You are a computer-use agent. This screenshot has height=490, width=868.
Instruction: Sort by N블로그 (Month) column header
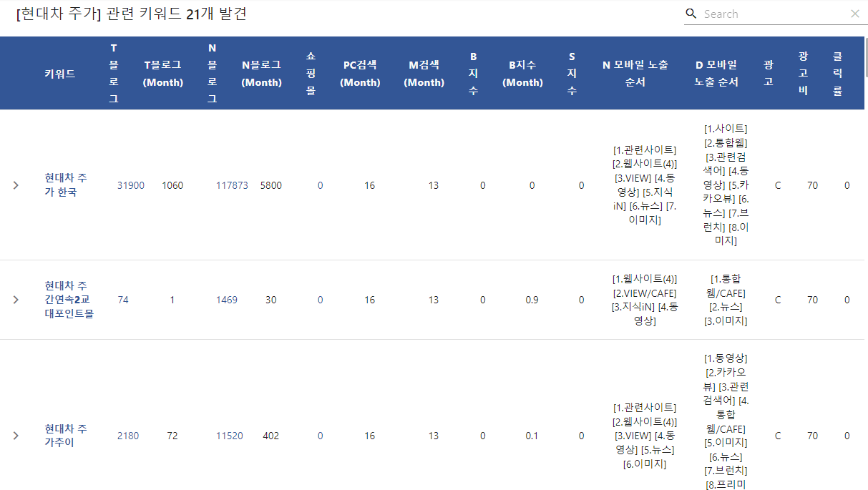(x=261, y=74)
